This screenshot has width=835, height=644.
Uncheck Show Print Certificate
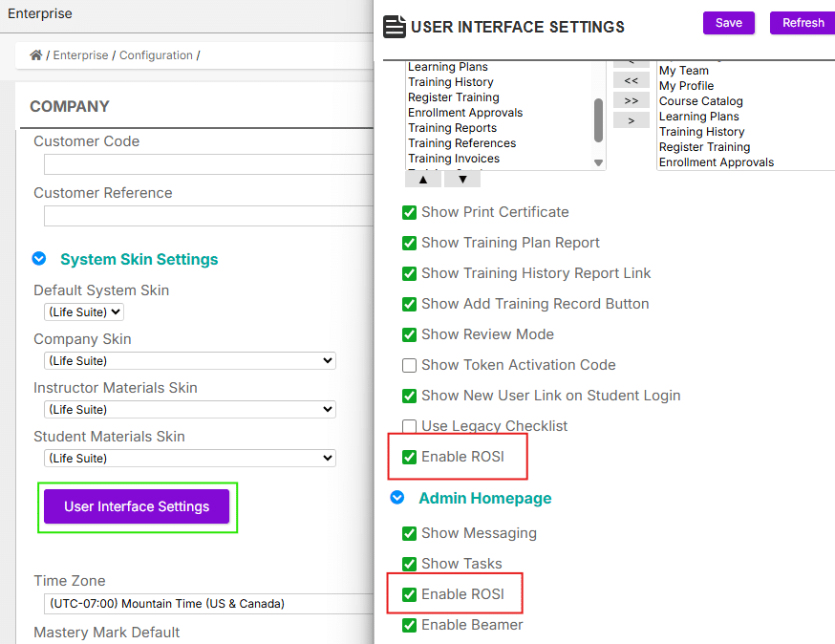pyautogui.click(x=410, y=212)
